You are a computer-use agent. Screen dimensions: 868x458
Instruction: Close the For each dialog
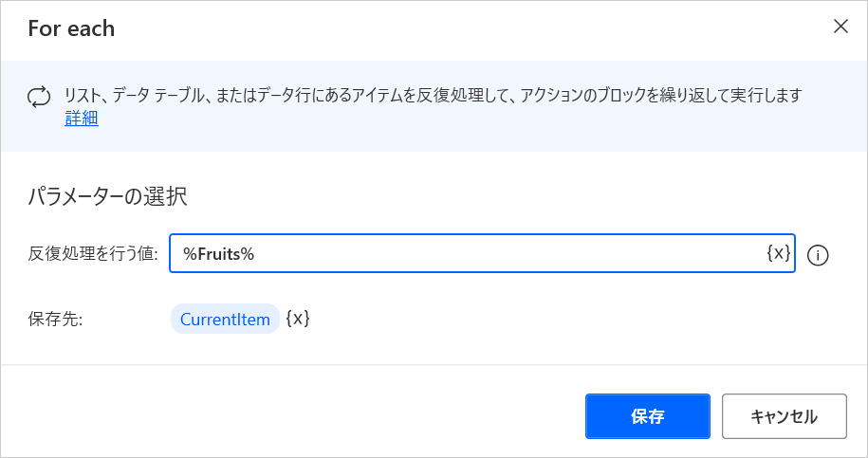(x=840, y=27)
